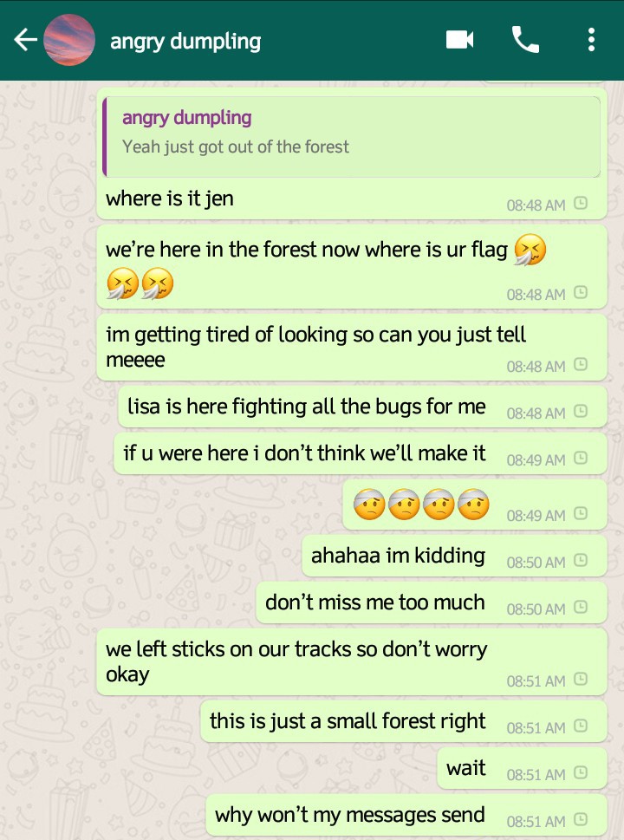The image size is (624, 840).
Task: Tap pending clock icon on 'where is it jen'
Action: pos(581,204)
